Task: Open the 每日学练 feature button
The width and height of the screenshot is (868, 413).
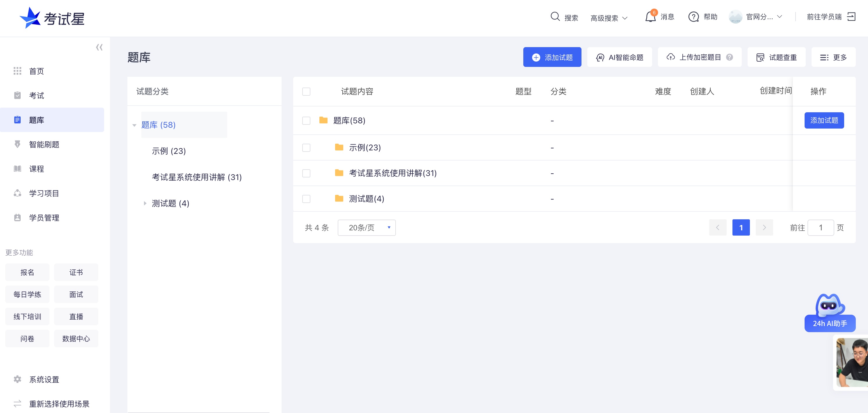Action: (27, 294)
